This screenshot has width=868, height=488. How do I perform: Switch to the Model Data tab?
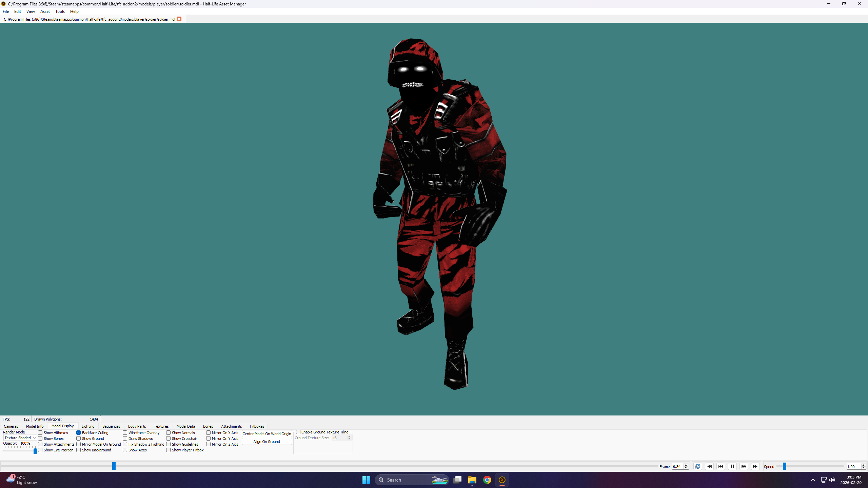click(186, 426)
